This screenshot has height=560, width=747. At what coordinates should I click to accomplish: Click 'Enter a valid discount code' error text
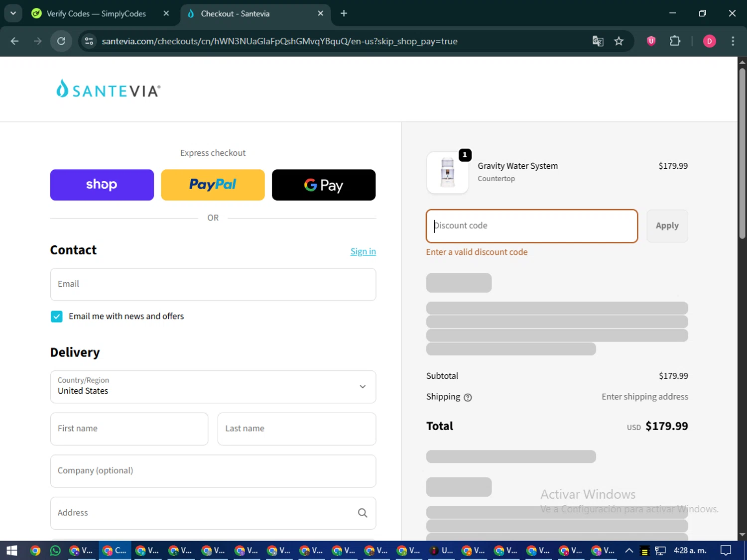(x=477, y=252)
